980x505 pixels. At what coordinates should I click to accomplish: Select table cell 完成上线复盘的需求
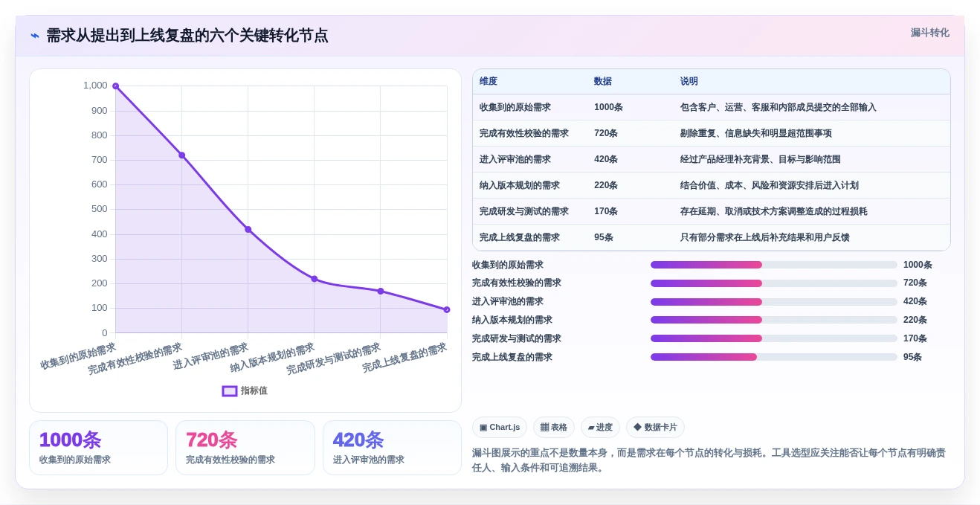(x=520, y=237)
